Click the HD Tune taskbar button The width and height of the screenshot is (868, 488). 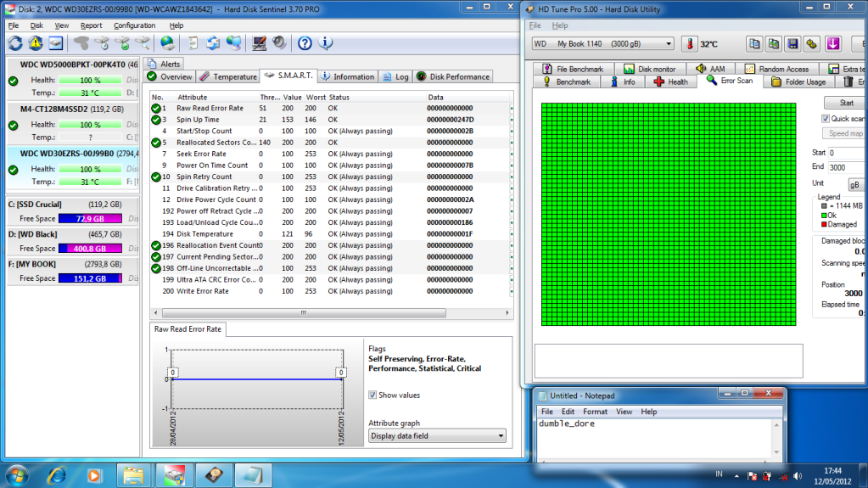coord(214,475)
